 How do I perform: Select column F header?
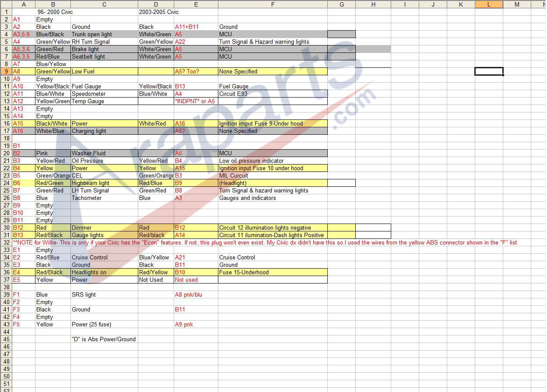point(273,4)
